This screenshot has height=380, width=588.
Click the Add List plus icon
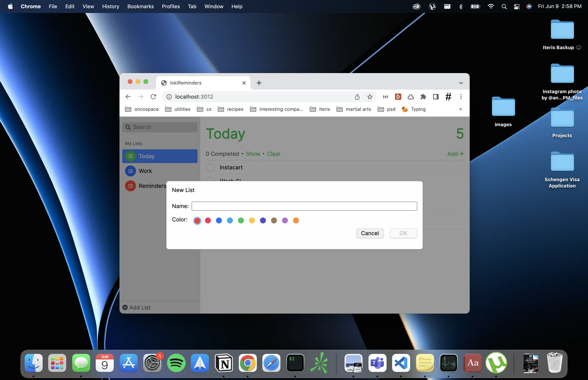(x=125, y=307)
